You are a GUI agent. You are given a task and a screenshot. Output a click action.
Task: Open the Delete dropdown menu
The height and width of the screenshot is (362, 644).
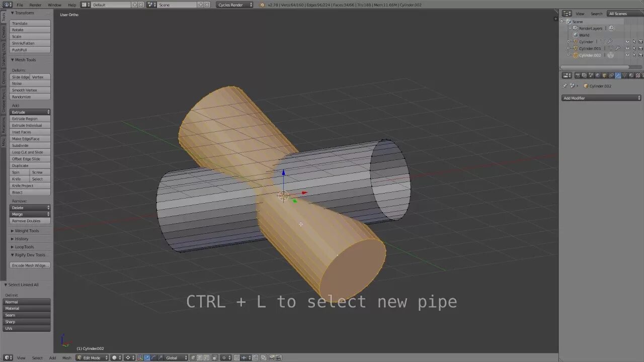30,208
